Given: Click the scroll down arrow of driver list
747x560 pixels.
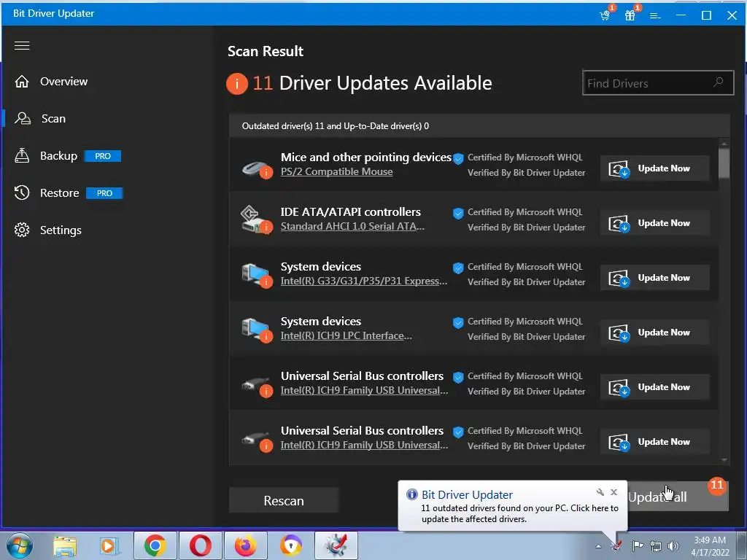Looking at the screenshot, I should tap(724, 460).
